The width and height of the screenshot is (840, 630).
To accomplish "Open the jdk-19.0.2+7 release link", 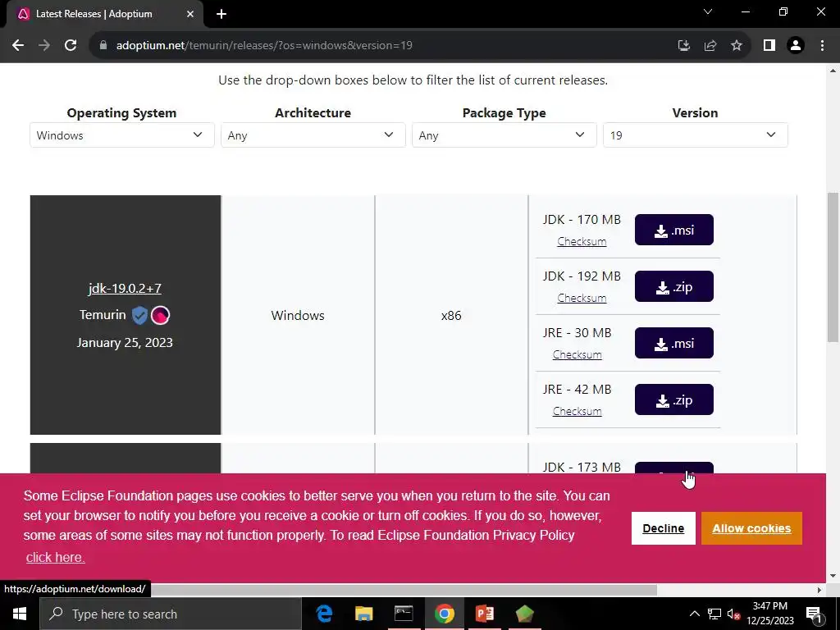I will pyautogui.click(x=125, y=288).
